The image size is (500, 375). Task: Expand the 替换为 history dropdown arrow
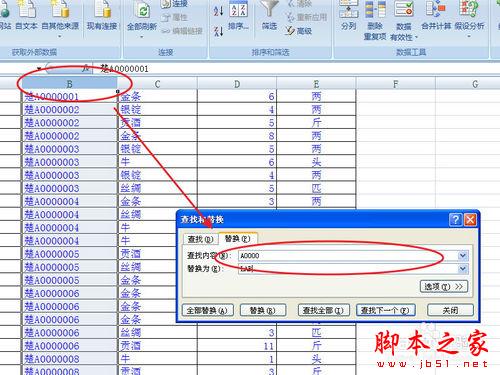(x=463, y=269)
